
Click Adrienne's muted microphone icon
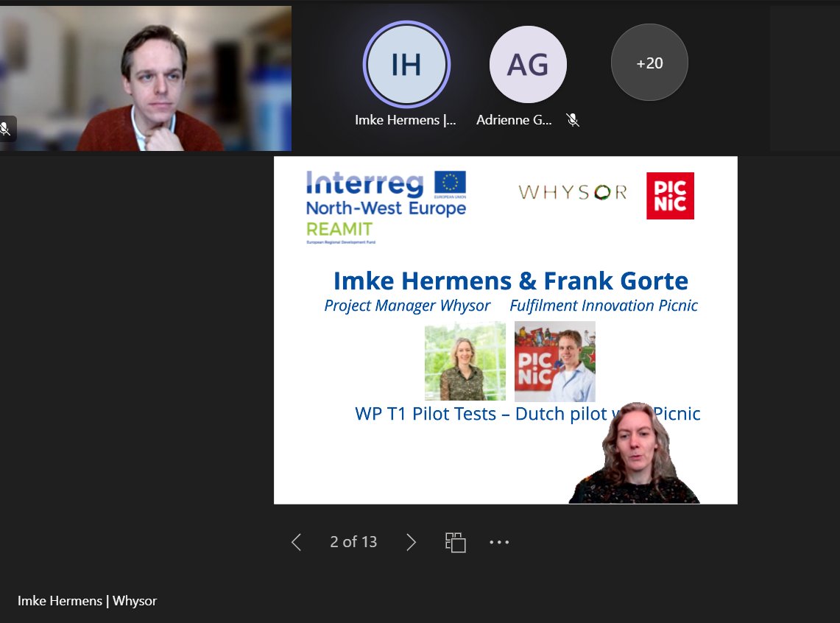tap(573, 120)
